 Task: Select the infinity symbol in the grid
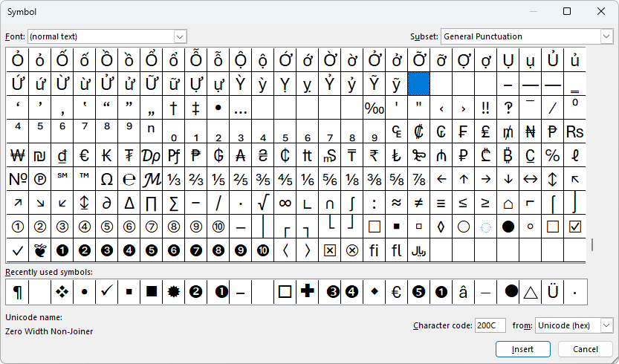coord(285,203)
